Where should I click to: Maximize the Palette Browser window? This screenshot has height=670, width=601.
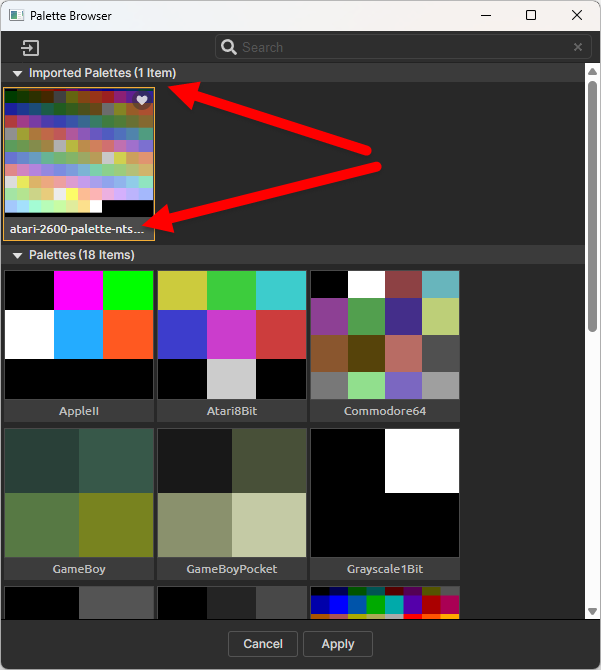pyautogui.click(x=531, y=15)
